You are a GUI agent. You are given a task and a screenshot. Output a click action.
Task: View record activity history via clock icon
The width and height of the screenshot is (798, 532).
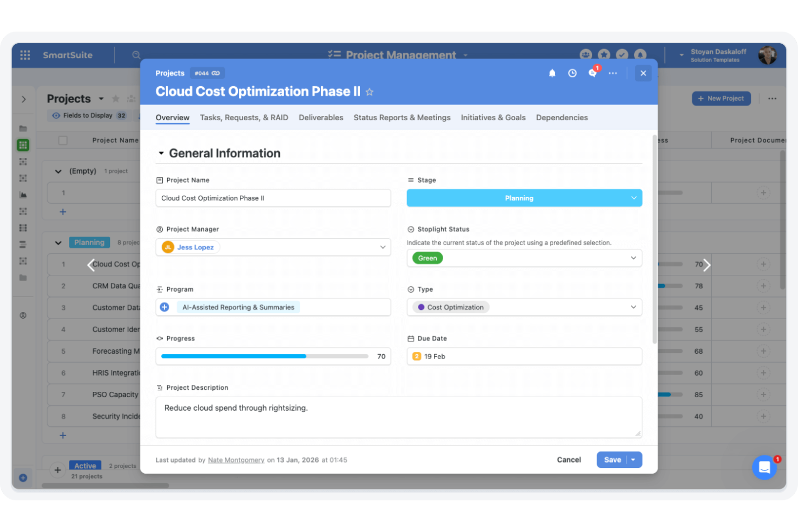coord(572,73)
